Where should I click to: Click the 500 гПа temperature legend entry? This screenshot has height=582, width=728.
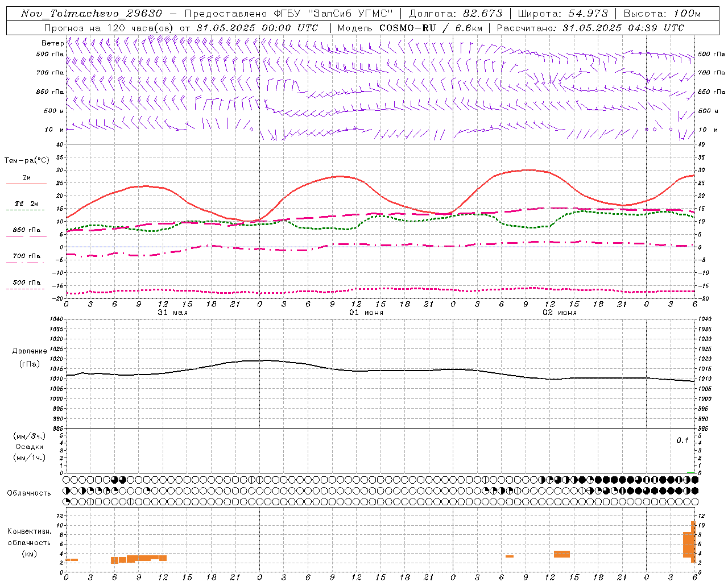27,282
